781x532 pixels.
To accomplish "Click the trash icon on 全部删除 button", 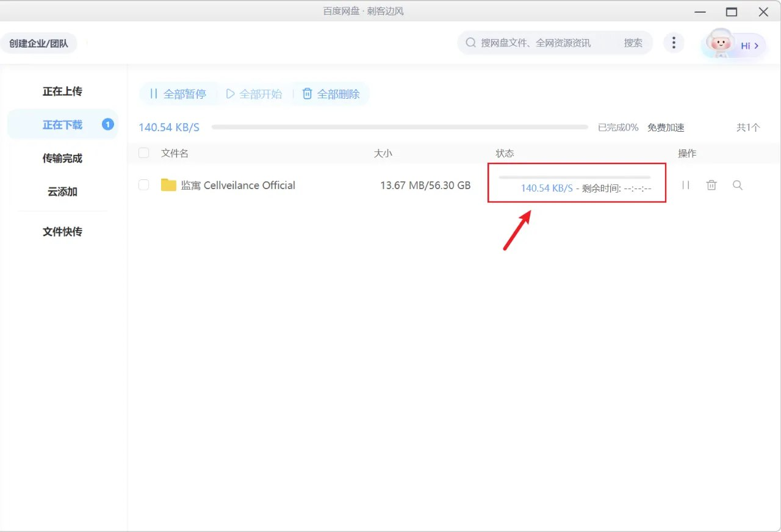I will coord(307,93).
